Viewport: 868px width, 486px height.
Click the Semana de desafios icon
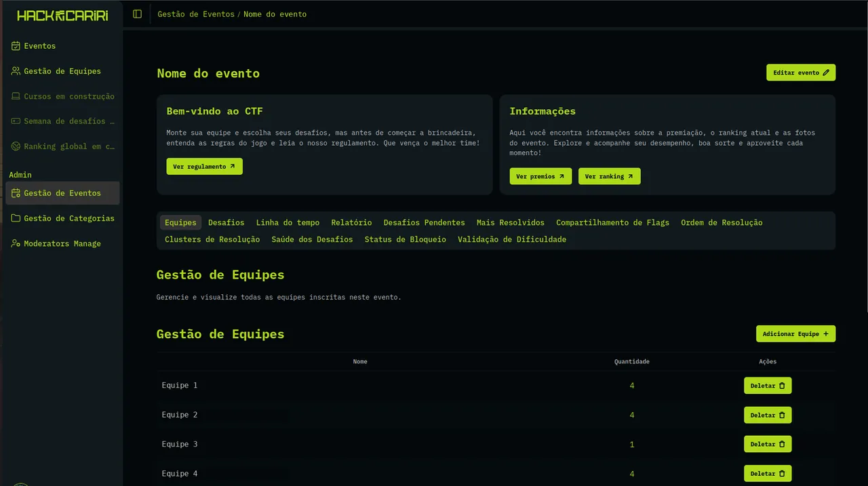(16, 121)
